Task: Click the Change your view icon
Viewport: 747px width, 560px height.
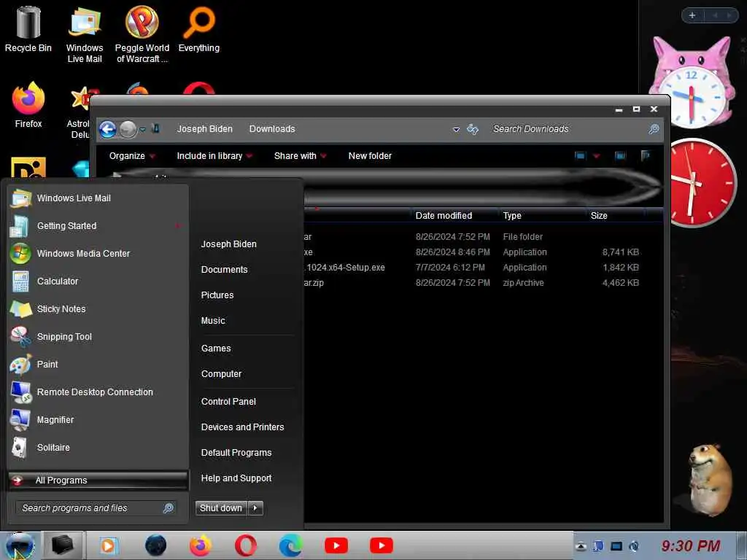Action: pos(580,156)
